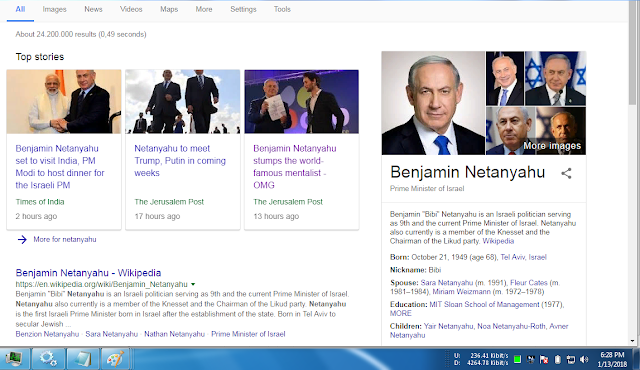Open the Sara Netanyahu spouse link in panel
The width and height of the screenshot is (640, 370).
click(x=447, y=283)
